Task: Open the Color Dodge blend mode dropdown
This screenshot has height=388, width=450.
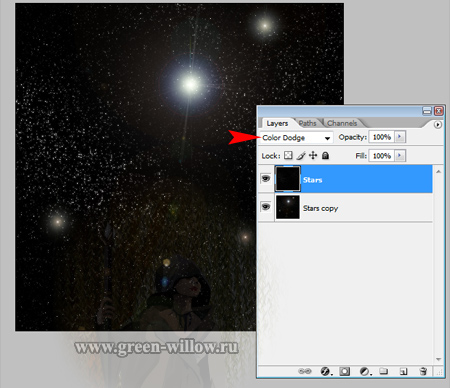Action: click(x=296, y=138)
